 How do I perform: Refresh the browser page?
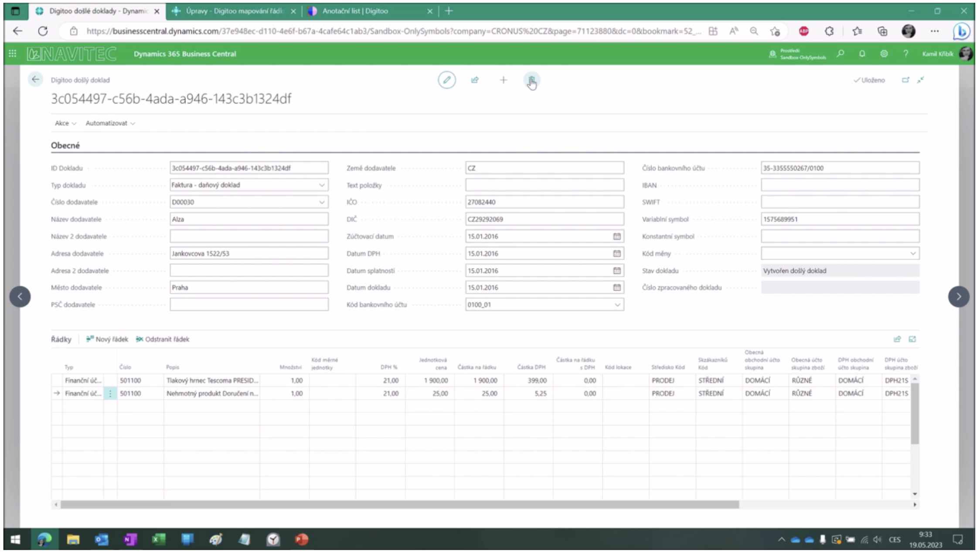click(43, 31)
